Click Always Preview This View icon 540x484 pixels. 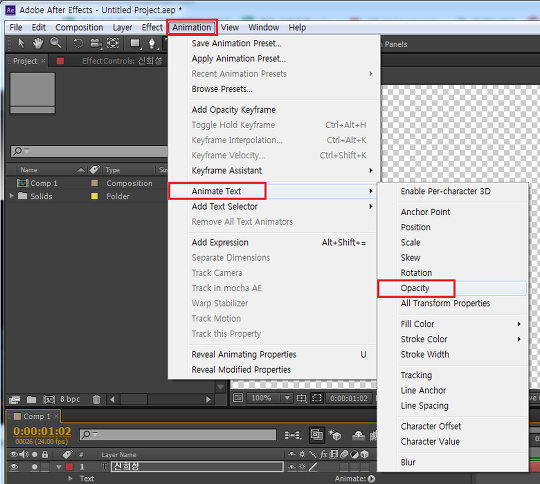pos(238,398)
